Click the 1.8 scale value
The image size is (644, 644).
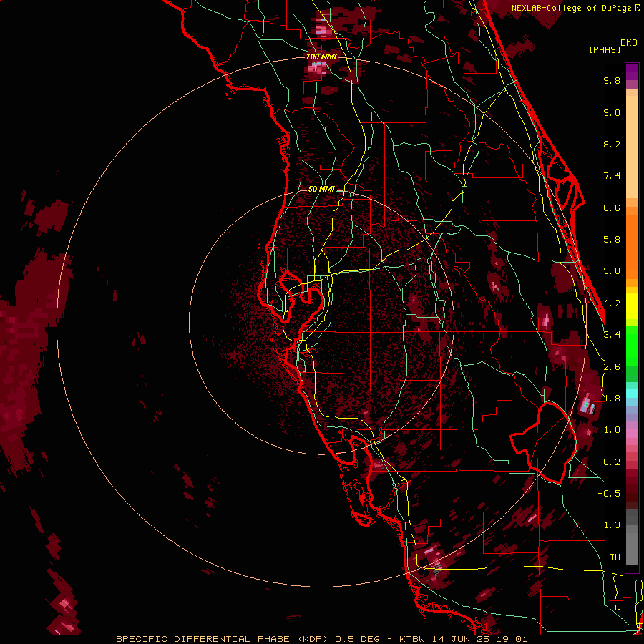point(612,399)
